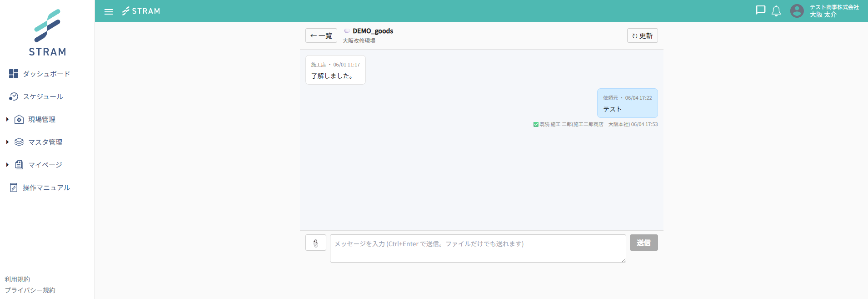
Task: Click the green read-receipt check icon
Action: point(536,124)
